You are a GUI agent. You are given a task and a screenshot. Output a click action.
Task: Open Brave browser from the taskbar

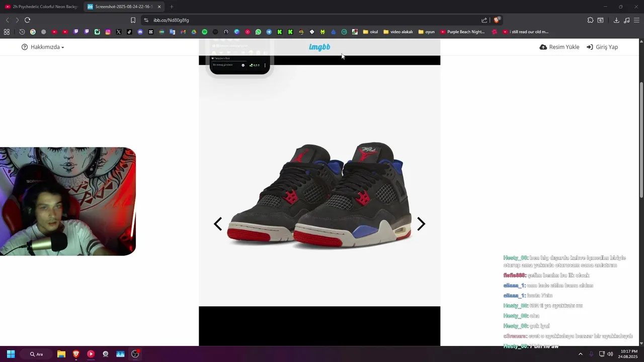click(x=76, y=354)
